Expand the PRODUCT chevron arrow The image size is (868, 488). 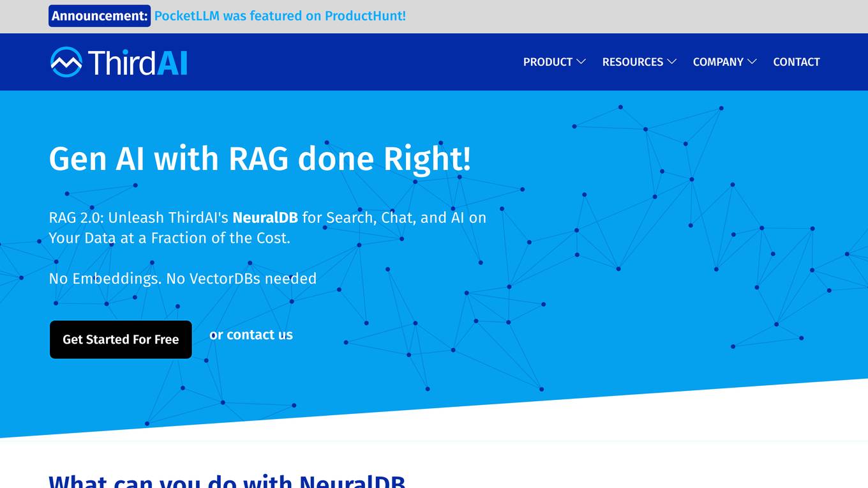pos(581,62)
